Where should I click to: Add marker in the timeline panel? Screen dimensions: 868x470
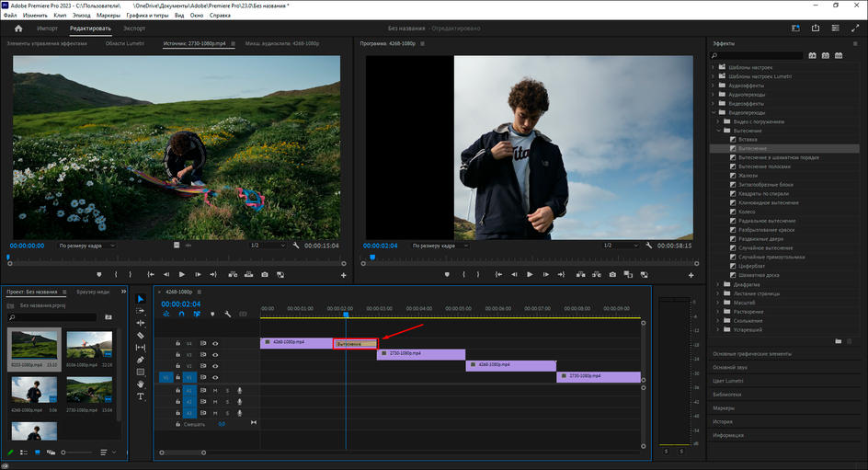click(x=212, y=314)
